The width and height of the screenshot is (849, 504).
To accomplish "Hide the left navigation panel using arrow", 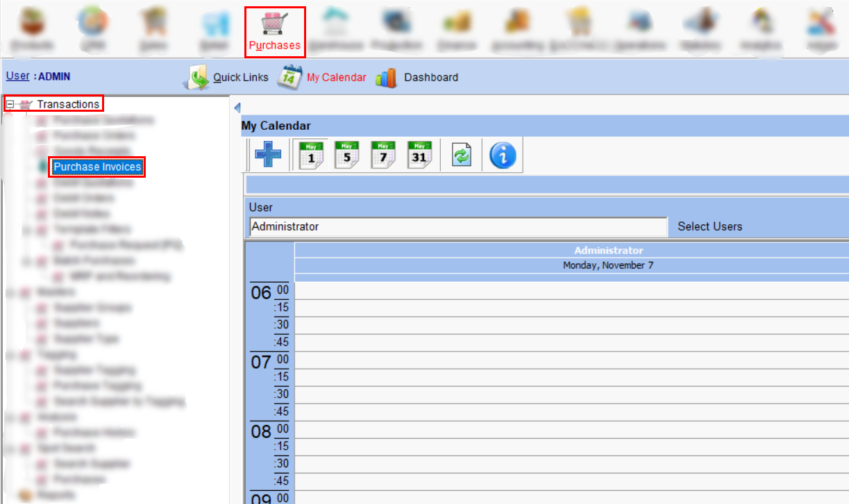I will (x=237, y=108).
